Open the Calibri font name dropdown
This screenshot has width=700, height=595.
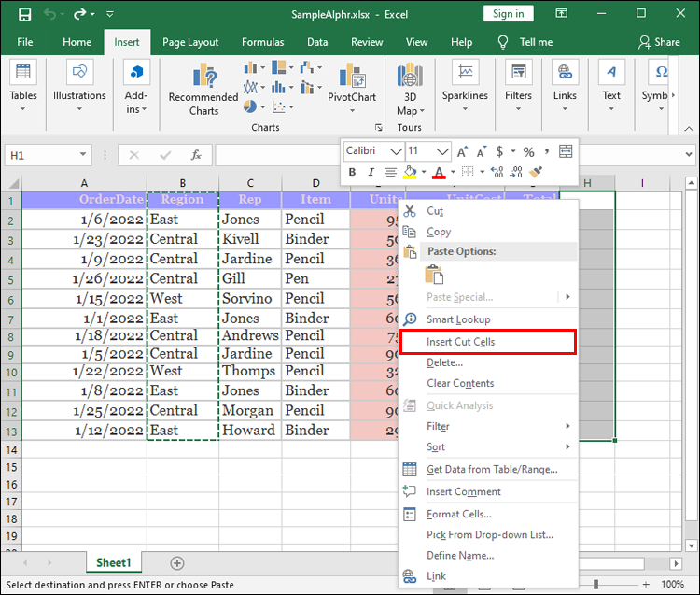click(x=396, y=151)
